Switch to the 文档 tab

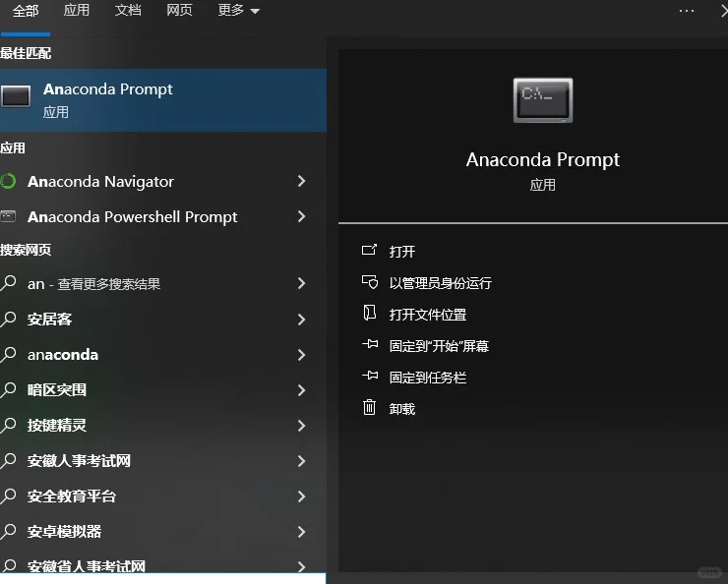pyautogui.click(x=128, y=10)
